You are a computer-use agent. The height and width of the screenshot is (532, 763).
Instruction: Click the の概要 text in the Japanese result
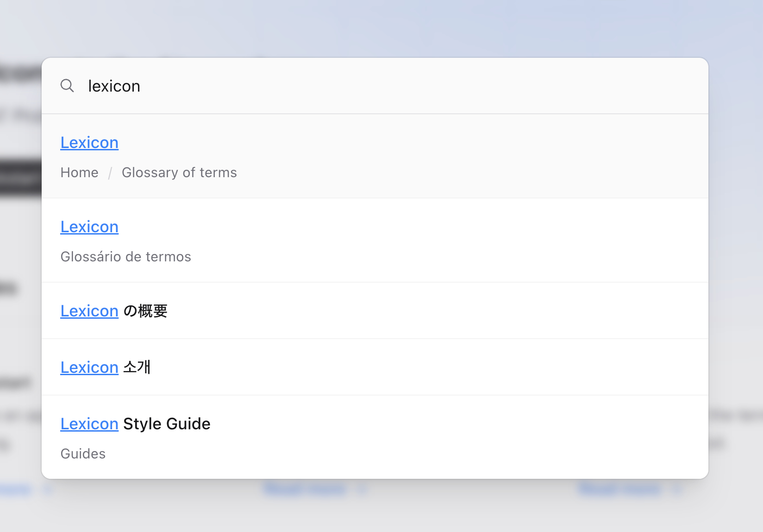click(145, 311)
